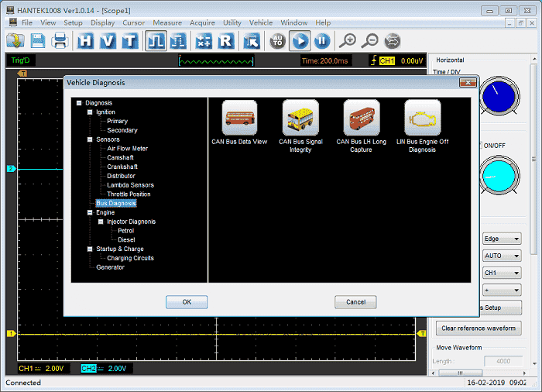Click Clear reference waveform button
542x392 pixels.
point(479,328)
